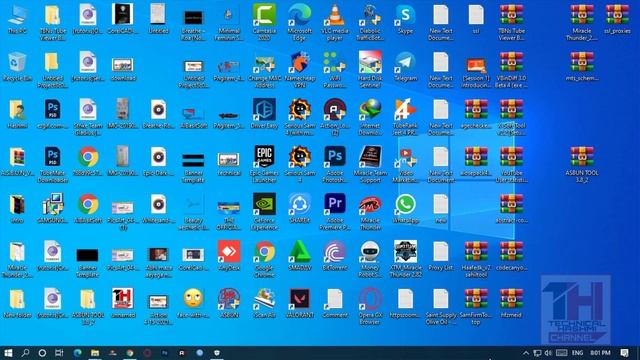The image size is (640, 360).
Task: Select the download image file
Action: [x=122, y=66]
